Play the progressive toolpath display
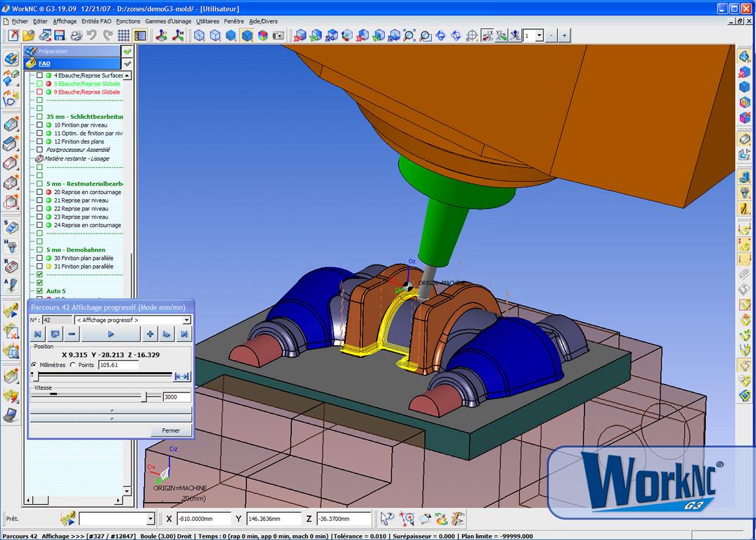 [x=110, y=334]
